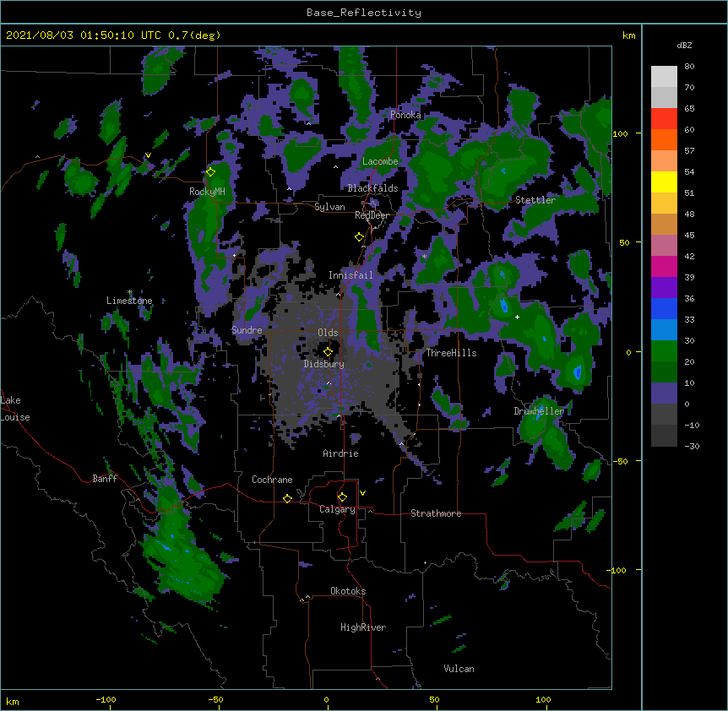This screenshot has height=711, width=728.
Task: Click the yellow diamond marker above Calgary label
Action: tap(342, 497)
